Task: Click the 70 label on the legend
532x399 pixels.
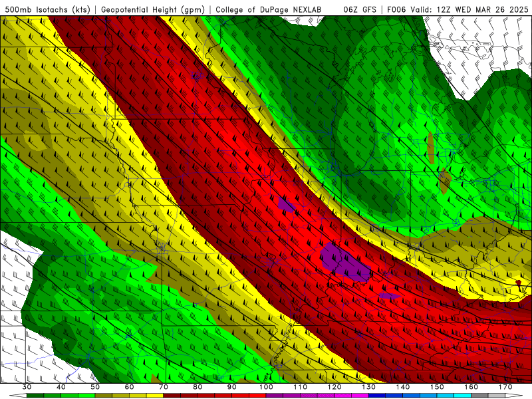Action: click(x=164, y=387)
